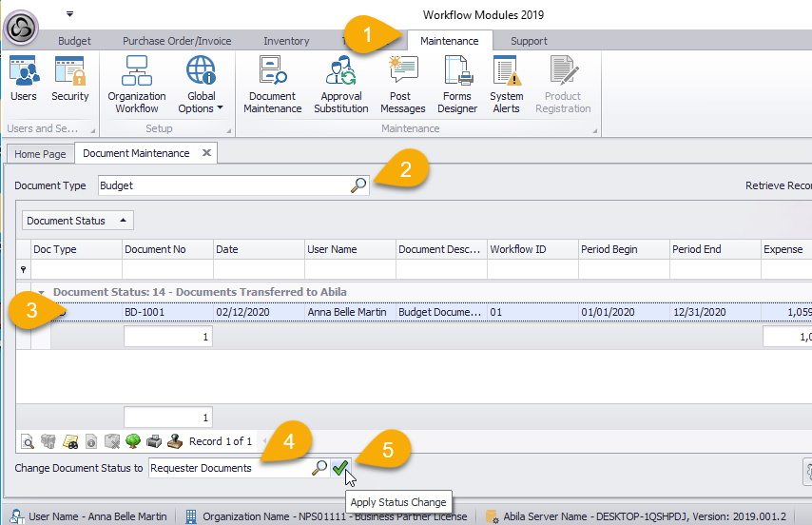View System Alerts

click(x=506, y=85)
